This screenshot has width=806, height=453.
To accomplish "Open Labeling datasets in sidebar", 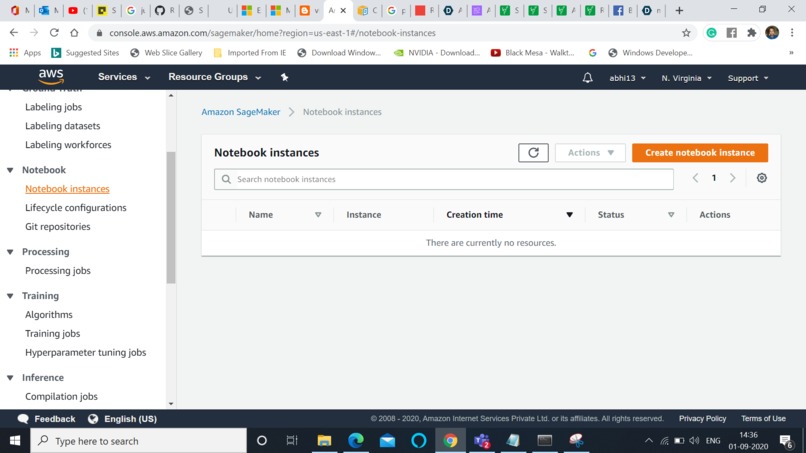I will point(63,126).
